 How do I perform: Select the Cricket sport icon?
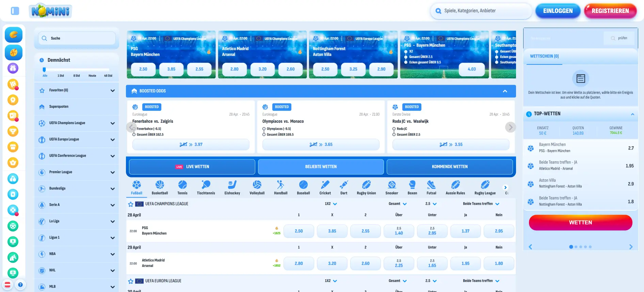tap(325, 187)
